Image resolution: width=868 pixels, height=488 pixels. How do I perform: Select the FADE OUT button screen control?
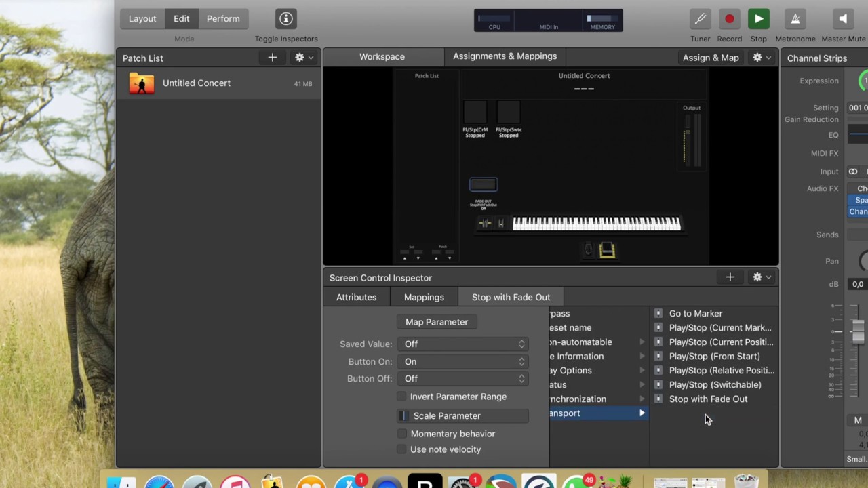tap(483, 184)
